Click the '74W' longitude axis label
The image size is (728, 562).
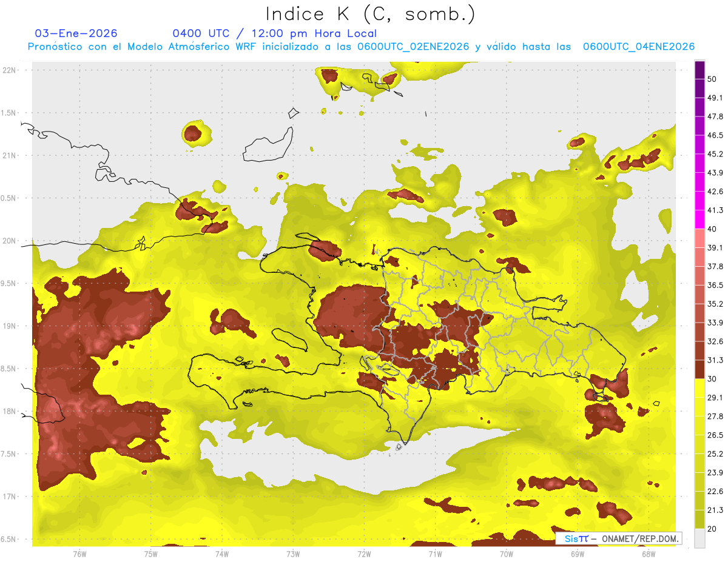(221, 554)
